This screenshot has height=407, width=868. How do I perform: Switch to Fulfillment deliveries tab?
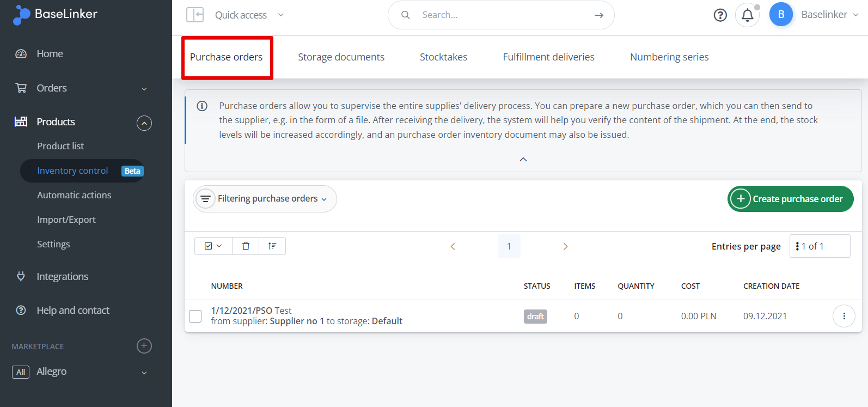point(548,57)
